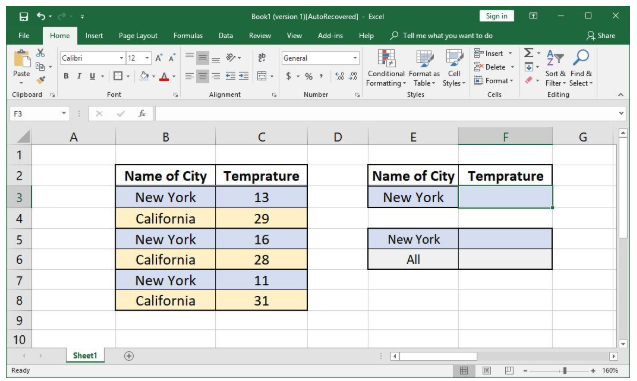Toggle Center horizontal alignment
Screen dimensions: 637x381
(x=202, y=76)
